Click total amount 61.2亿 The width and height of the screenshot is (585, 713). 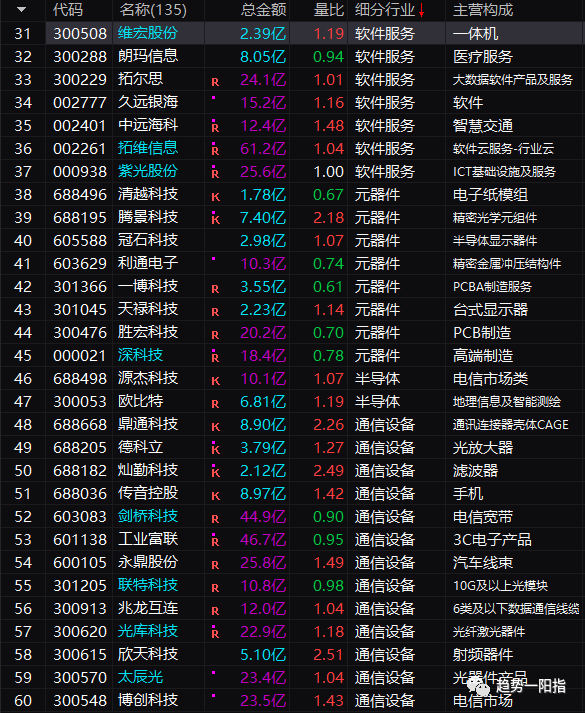pos(263,149)
